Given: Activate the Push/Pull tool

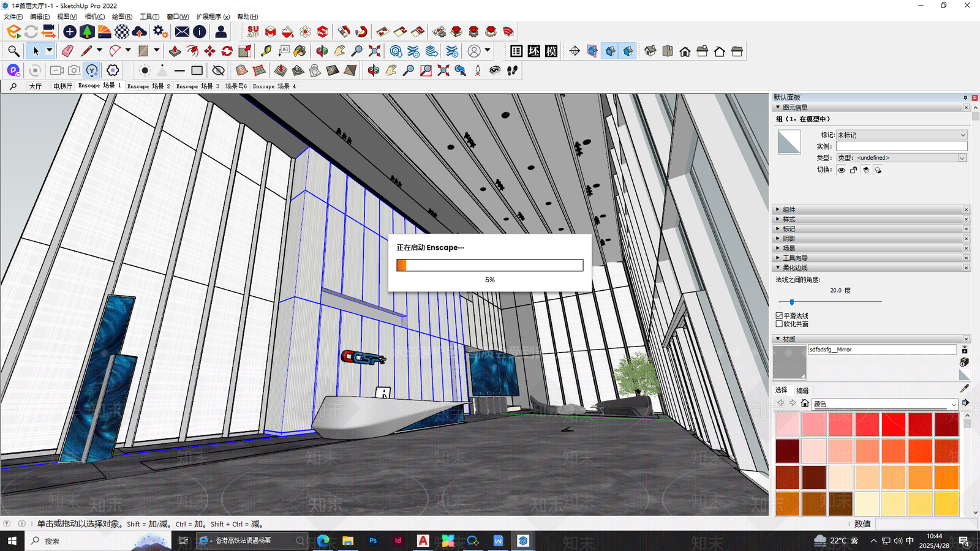Looking at the screenshot, I should [175, 51].
